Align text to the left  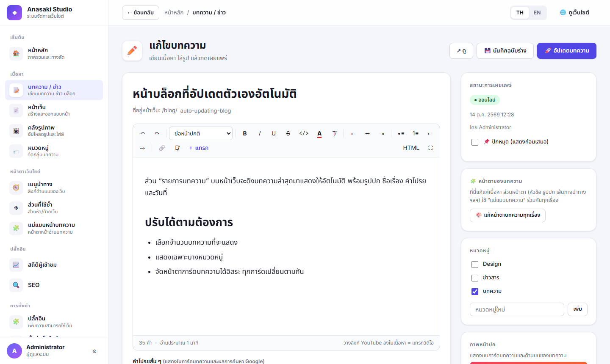tap(353, 133)
